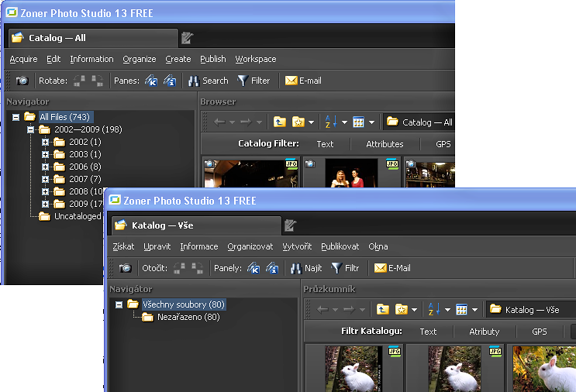Viewport: 576px width, 392px height.
Task: Open Favorites dropdown arrow in Browser
Action: (311, 122)
